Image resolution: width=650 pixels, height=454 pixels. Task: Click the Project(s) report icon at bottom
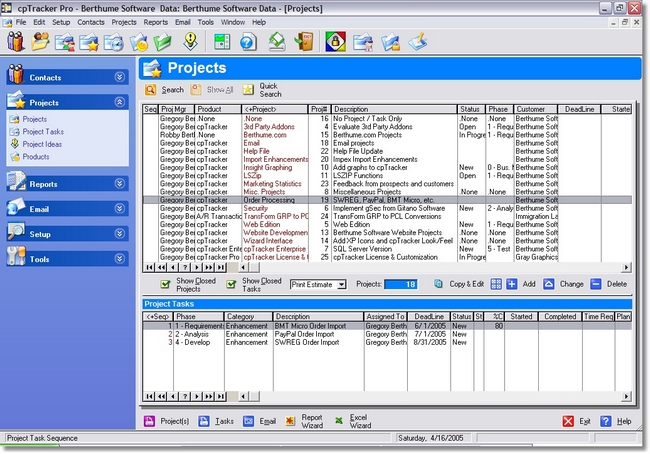(x=149, y=421)
